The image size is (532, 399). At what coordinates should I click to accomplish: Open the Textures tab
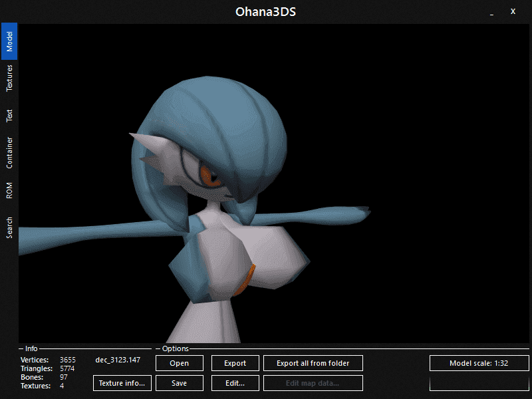point(9,78)
